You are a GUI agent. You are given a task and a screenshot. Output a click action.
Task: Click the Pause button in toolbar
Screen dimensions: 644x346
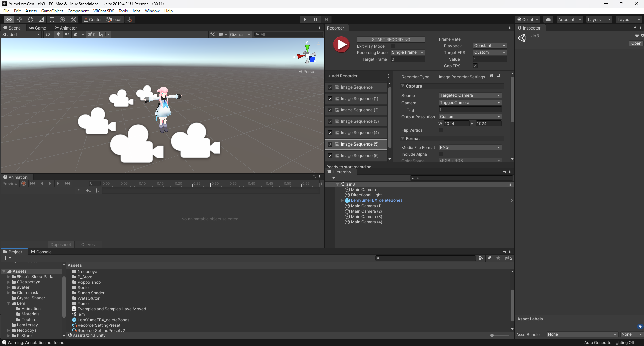point(315,19)
